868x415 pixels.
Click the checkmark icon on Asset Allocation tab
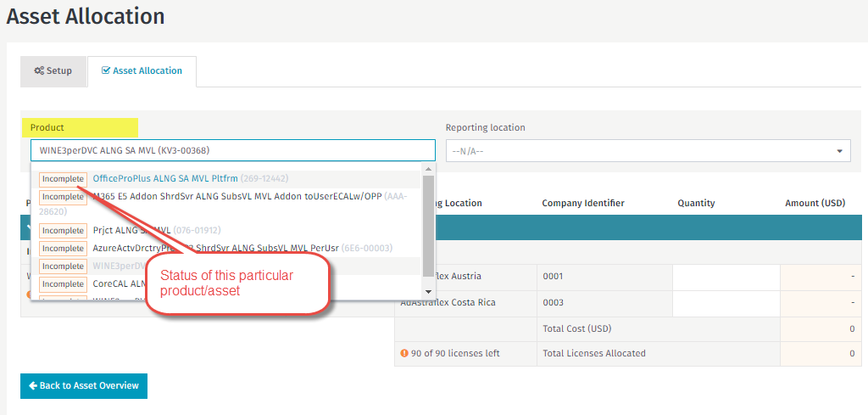pos(105,71)
